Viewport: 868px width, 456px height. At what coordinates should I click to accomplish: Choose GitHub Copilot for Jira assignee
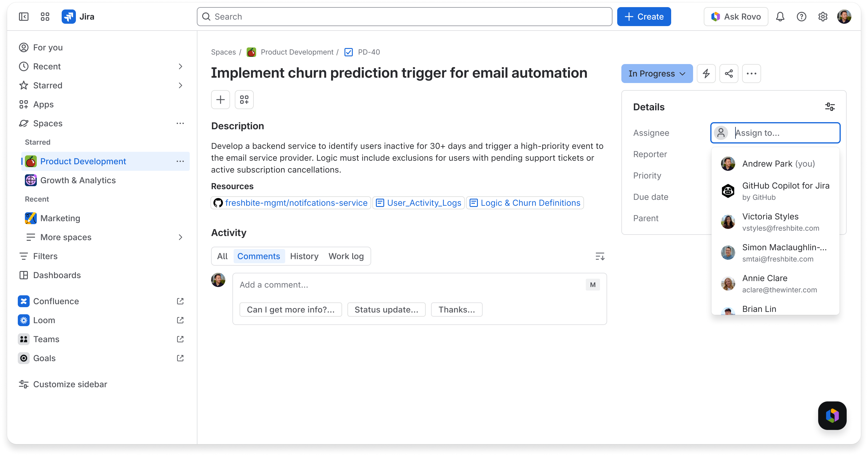775,191
